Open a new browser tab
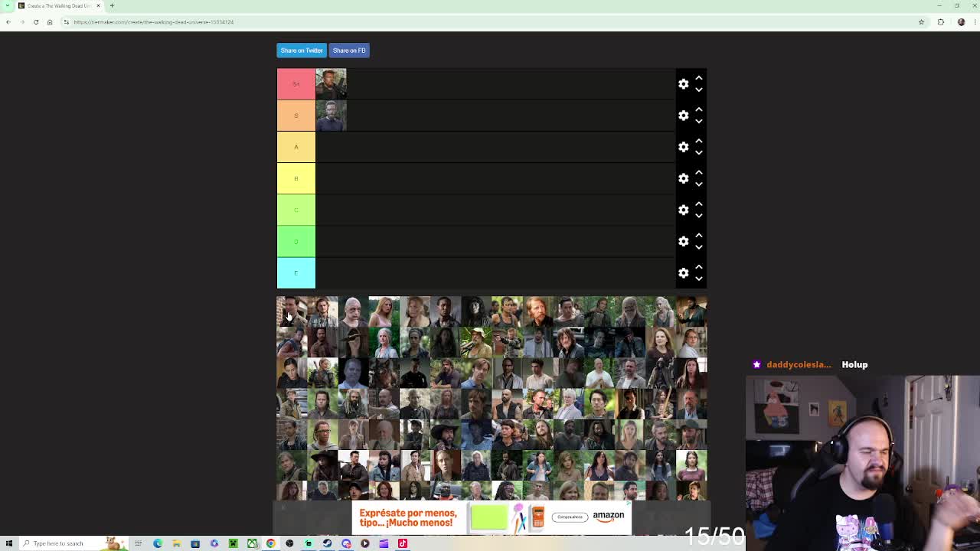 coord(112,5)
